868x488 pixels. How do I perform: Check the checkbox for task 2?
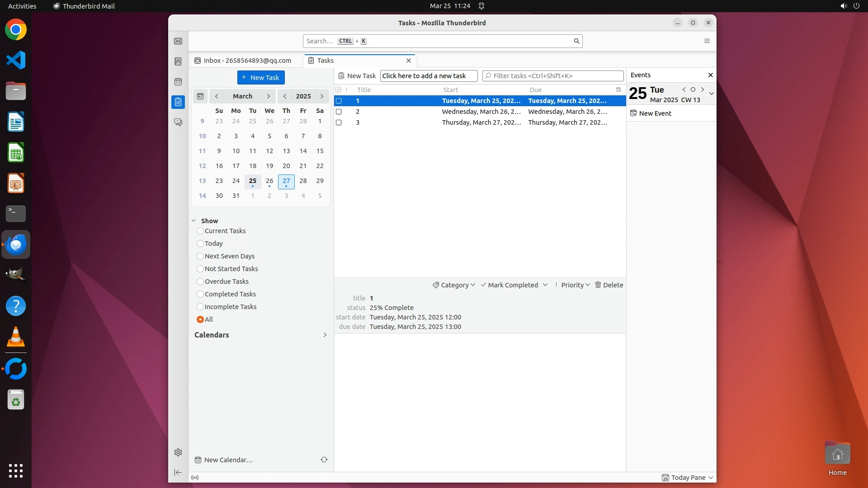tap(339, 112)
